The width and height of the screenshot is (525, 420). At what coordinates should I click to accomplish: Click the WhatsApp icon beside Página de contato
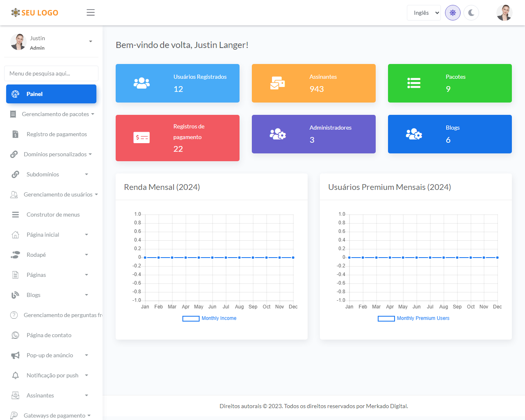15,335
